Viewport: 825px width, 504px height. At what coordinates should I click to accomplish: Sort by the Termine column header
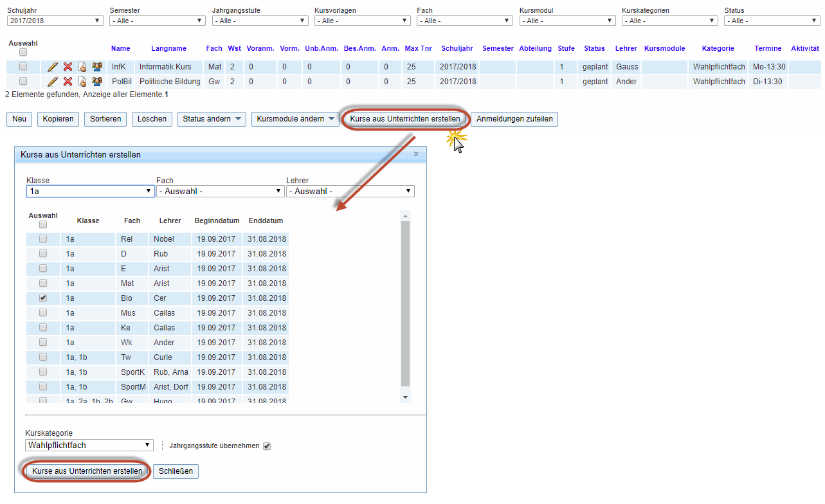(x=768, y=48)
